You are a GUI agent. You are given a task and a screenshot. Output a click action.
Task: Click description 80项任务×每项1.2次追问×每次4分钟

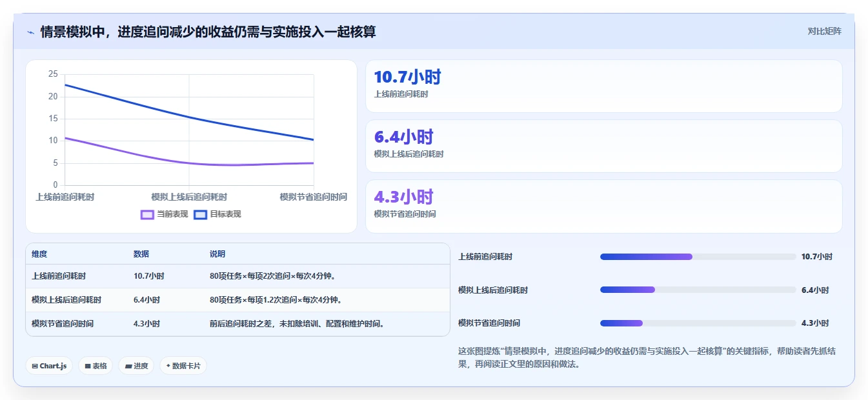pos(276,300)
